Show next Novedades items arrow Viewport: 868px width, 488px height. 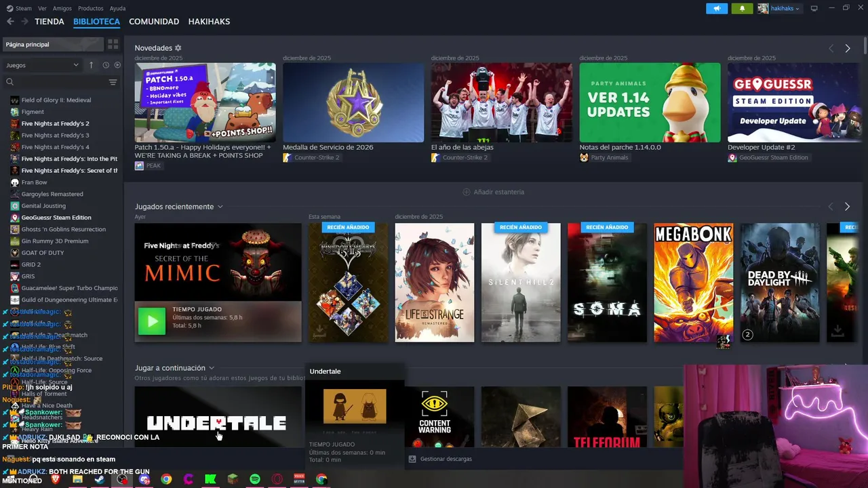tap(847, 49)
